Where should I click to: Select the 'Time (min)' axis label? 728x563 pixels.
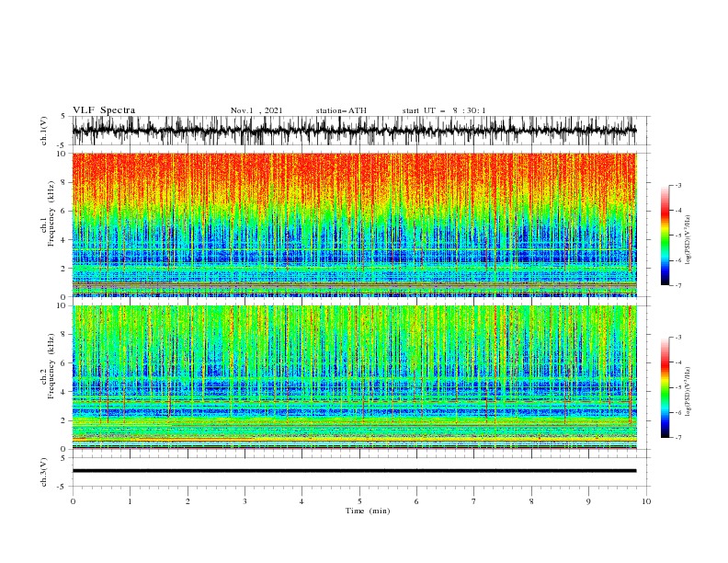point(368,511)
